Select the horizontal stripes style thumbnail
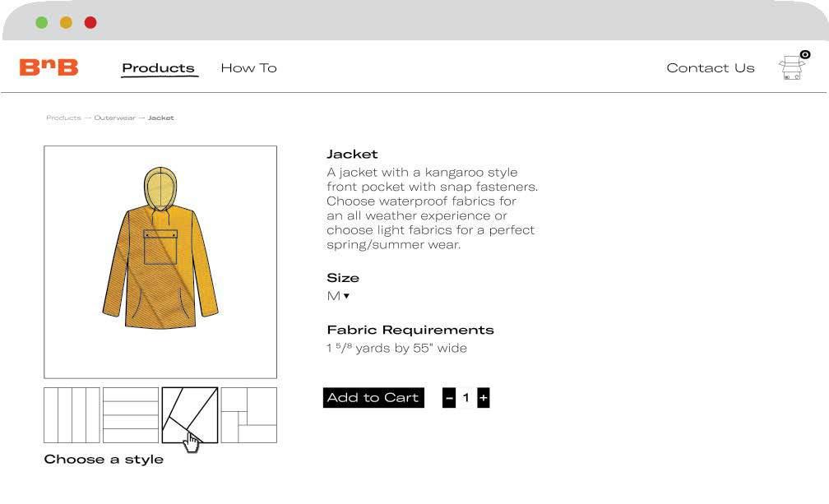829x504 pixels. click(x=131, y=415)
